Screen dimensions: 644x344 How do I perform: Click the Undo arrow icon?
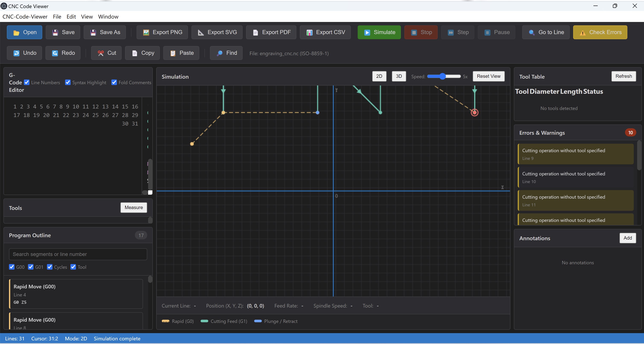click(16, 53)
